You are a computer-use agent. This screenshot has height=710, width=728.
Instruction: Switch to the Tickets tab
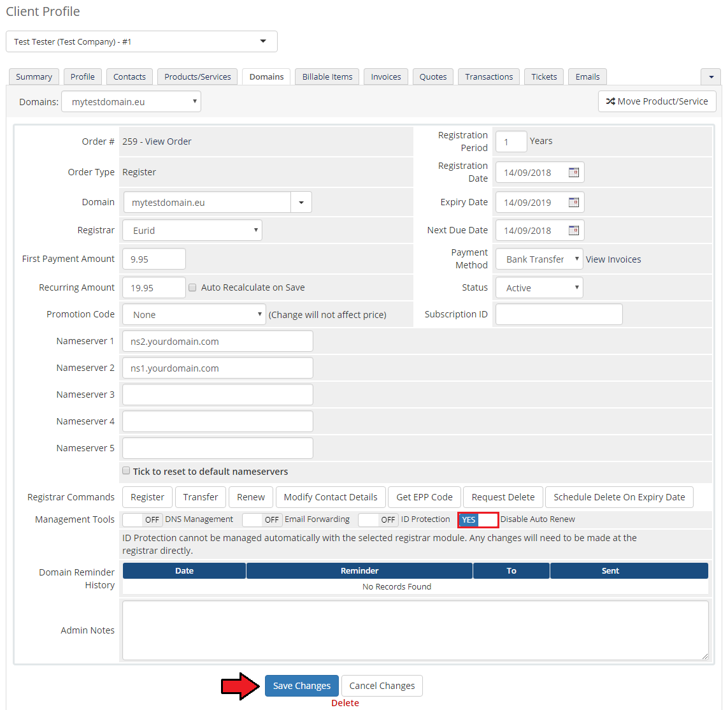(x=544, y=76)
